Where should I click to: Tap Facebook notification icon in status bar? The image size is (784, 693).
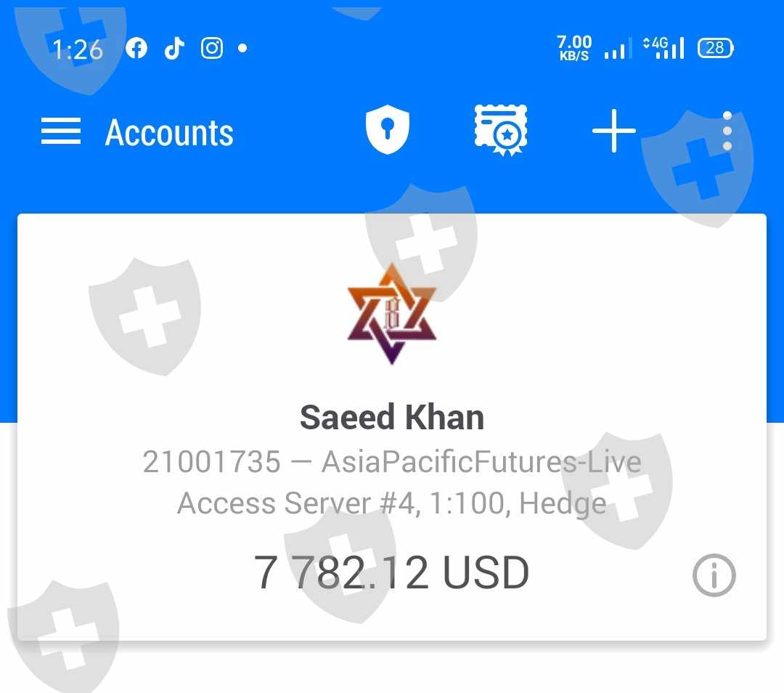tap(136, 49)
